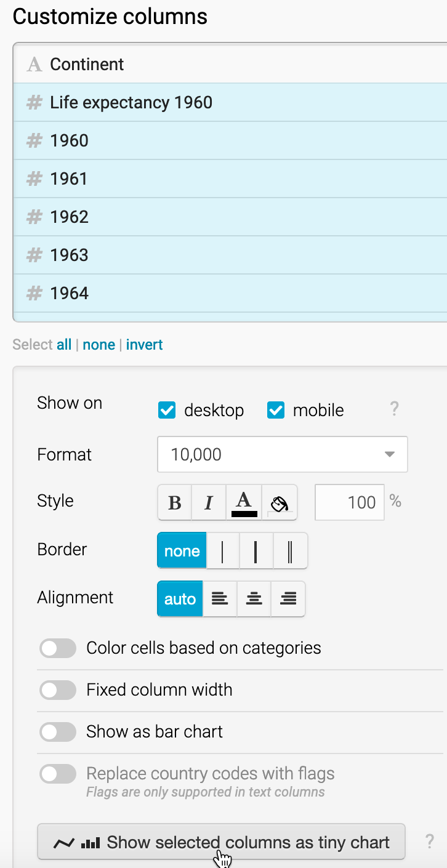
Task: Select thick single-line border icon
Action: 256,551
